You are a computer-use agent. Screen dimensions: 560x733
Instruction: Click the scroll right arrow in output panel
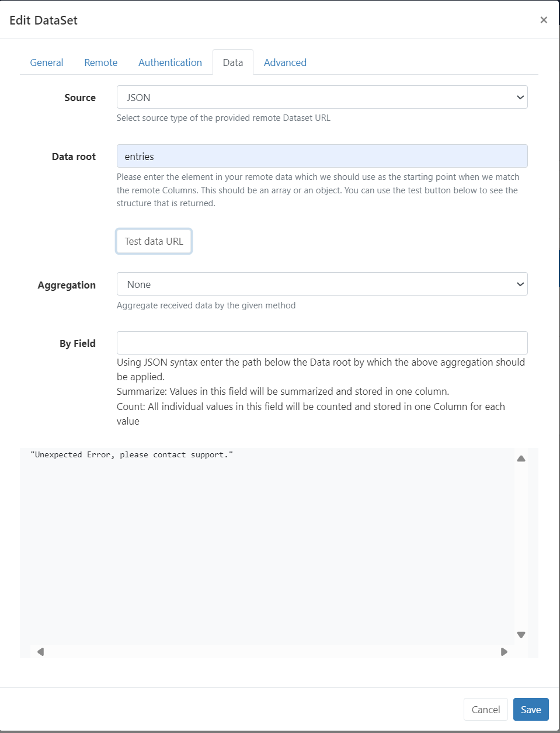tap(504, 652)
